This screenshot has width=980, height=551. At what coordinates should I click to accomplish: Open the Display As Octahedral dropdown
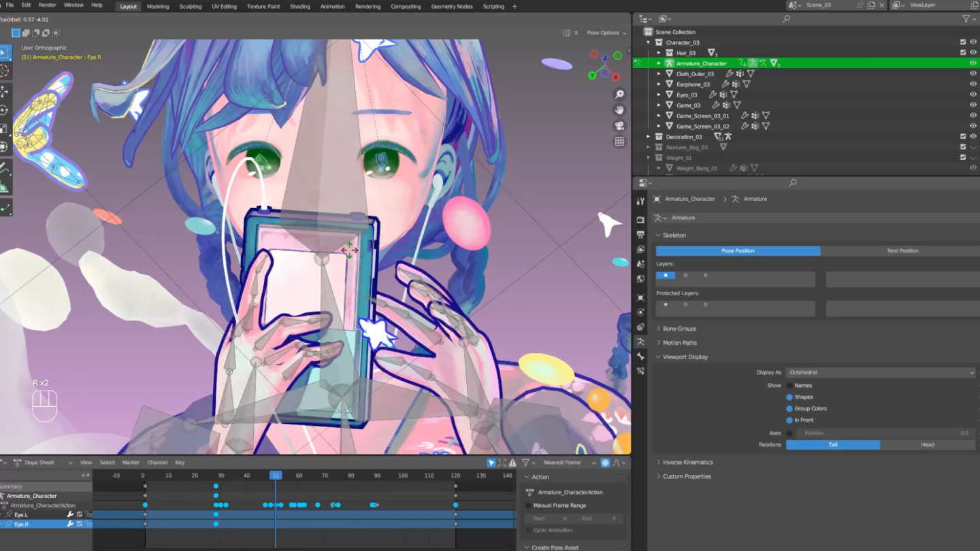(881, 373)
